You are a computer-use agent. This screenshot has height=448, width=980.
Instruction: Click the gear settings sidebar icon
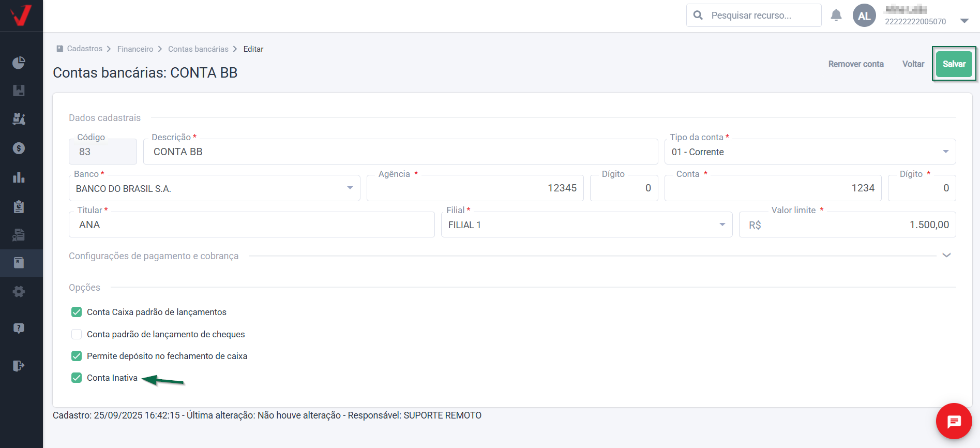(x=19, y=292)
